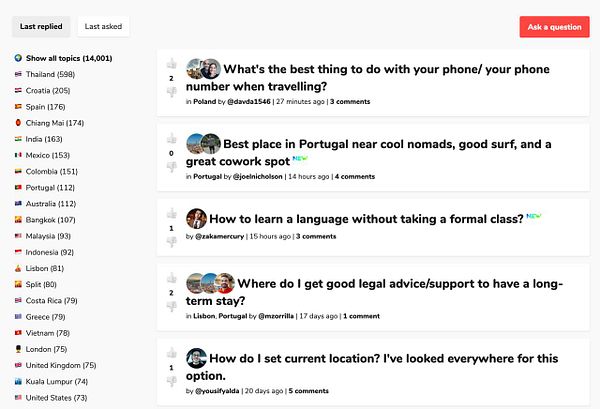
Task: Switch to the Last asked tab
Action: point(103,26)
